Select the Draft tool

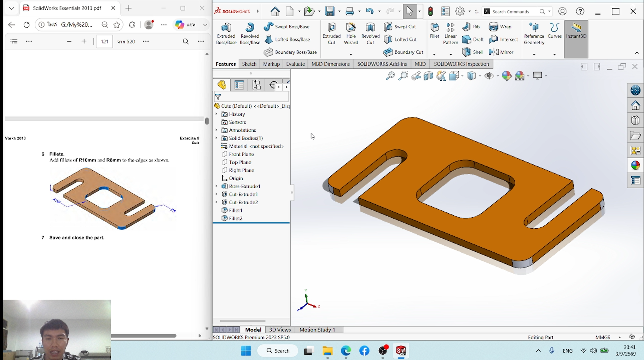(x=473, y=39)
